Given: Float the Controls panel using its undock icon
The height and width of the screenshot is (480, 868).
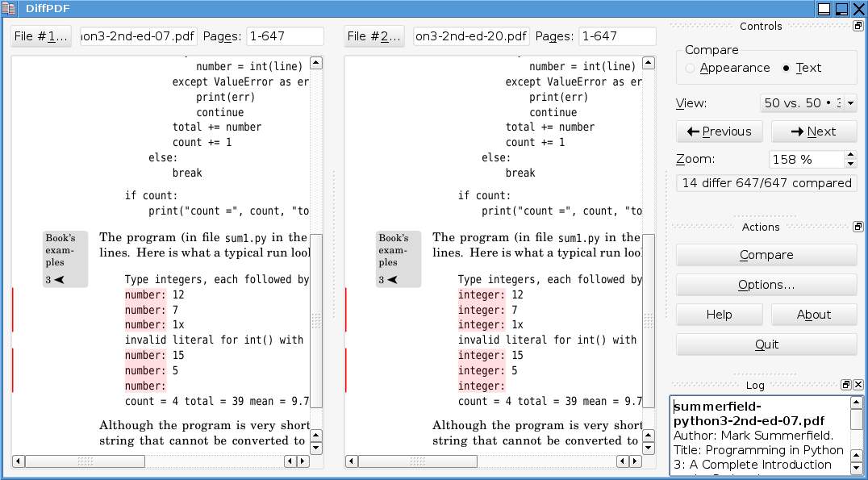Looking at the screenshot, I should pyautogui.click(x=858, y=25).
